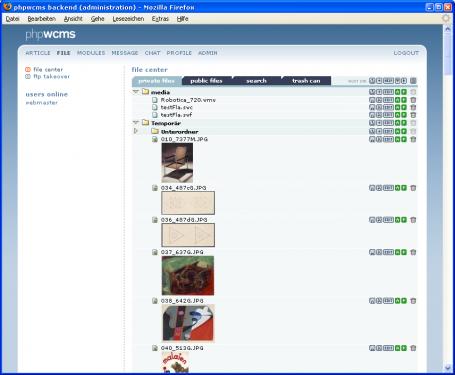
Task: Click the edit button for 040_513G.JPG
Action: point(388,348)
